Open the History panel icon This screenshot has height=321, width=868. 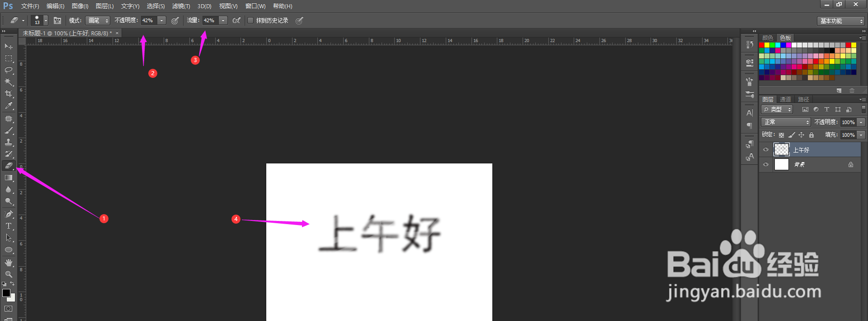click(750, 45)
